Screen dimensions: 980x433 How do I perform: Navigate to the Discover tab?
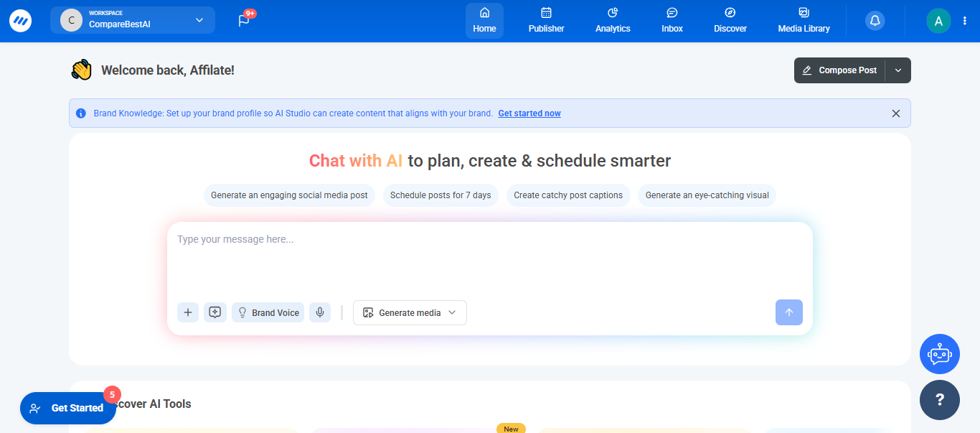[x=730, y=21]
